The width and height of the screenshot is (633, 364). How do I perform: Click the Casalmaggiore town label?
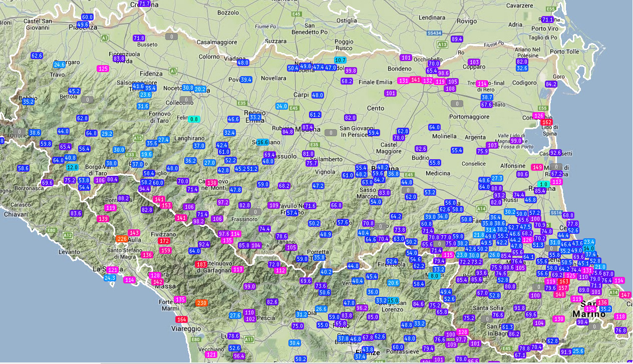217,42
